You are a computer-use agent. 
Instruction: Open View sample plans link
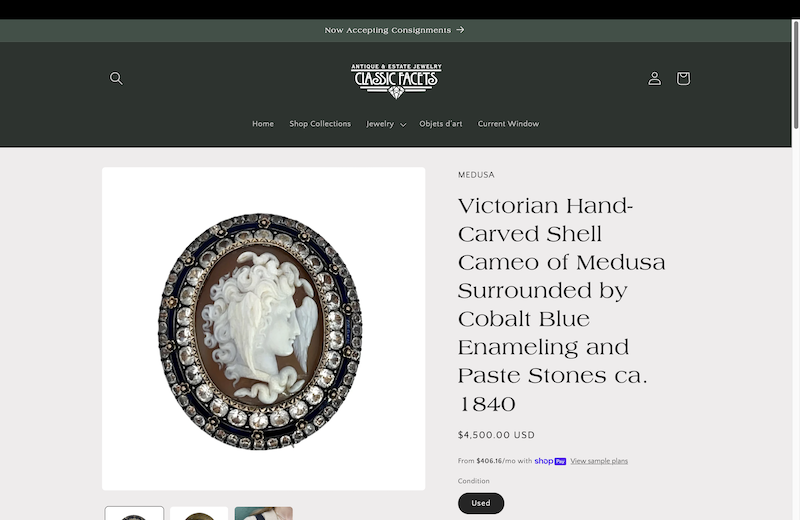point(599,461)
